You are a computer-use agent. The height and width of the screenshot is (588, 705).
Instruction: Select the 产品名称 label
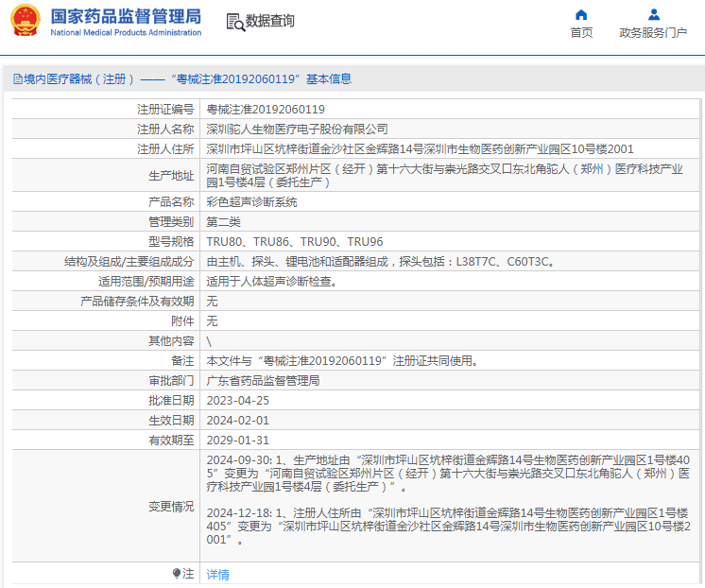point(171,202)
